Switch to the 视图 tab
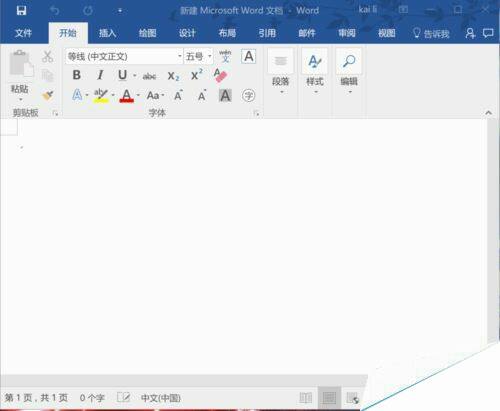 click(387, 33)
